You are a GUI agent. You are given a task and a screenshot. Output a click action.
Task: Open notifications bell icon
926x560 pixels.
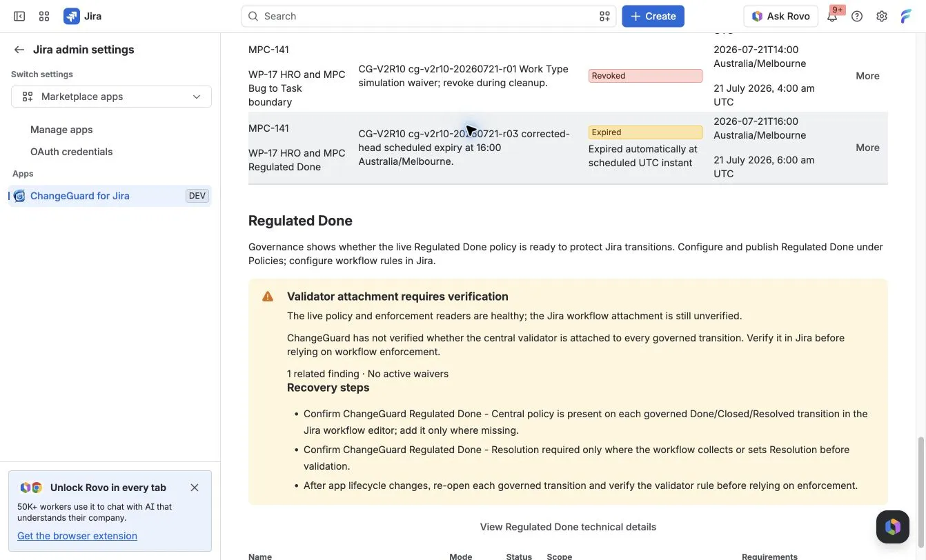coord(832,17)
